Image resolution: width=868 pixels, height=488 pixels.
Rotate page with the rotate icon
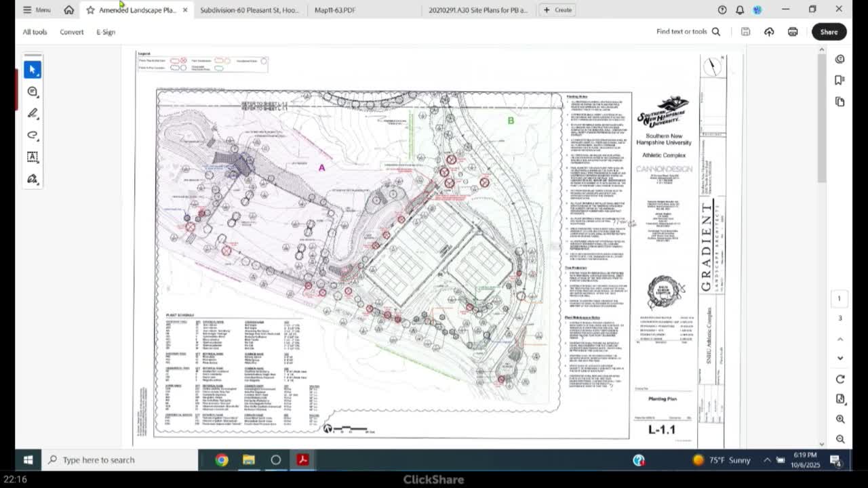click(840, 379)
